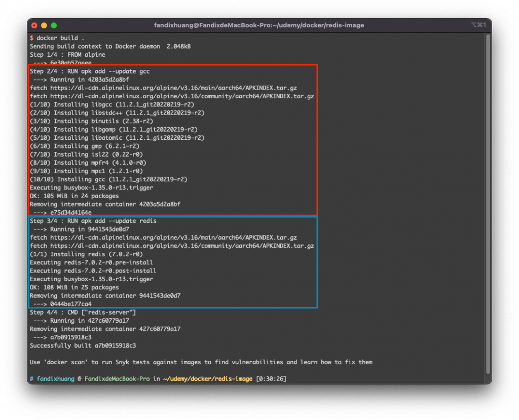
Task: Click 'Removing intermediate container 427c60779a17' line
Action: point(105,329)
